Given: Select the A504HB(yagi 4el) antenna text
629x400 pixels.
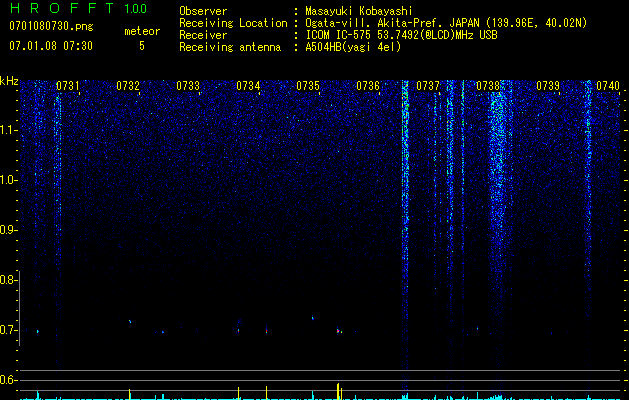Looking at the screenshot, I should 353,47.
